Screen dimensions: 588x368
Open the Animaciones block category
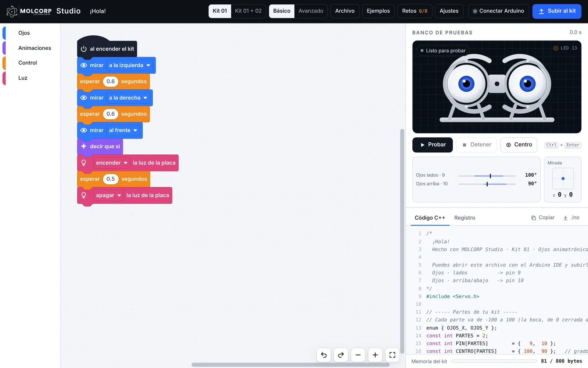click(x=31, y=48)
